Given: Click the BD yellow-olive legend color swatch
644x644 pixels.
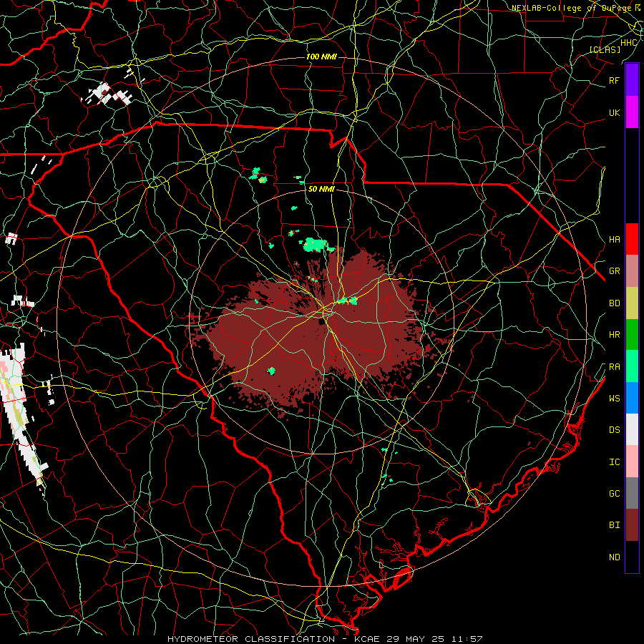Looking at the screenshot, I should 632,303.
